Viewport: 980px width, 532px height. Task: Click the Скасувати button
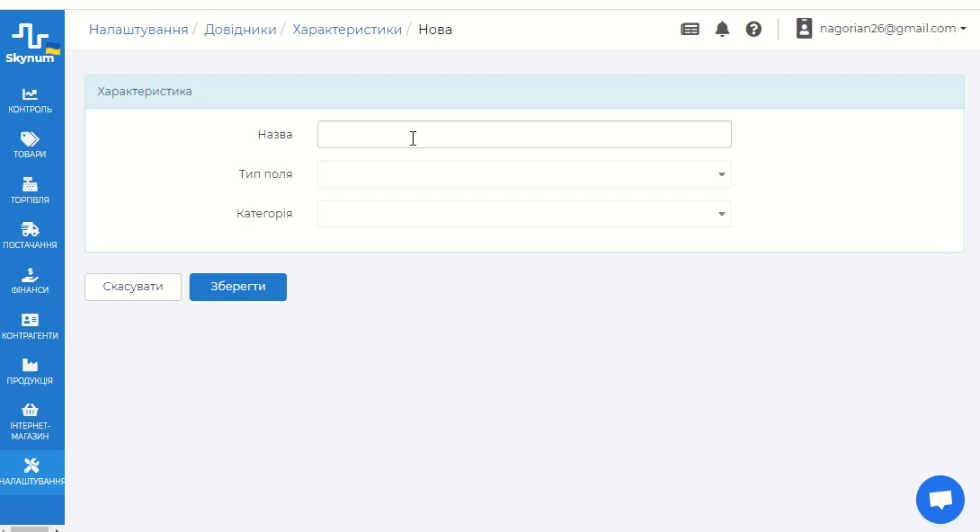[133, 287]
